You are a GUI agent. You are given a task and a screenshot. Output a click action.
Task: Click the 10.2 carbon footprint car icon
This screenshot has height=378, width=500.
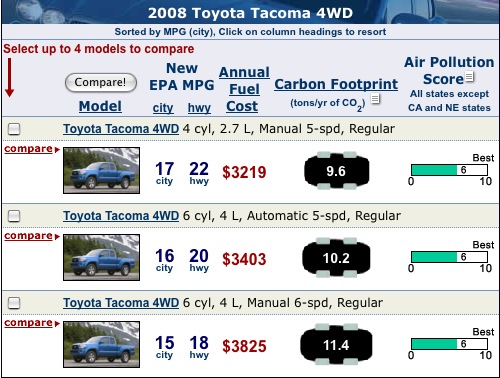click(336, 258)
